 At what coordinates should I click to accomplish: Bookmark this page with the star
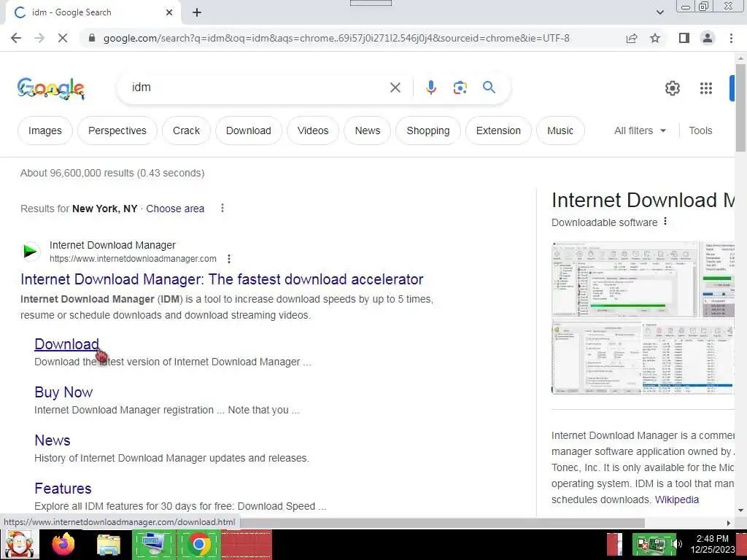point(655,38)
